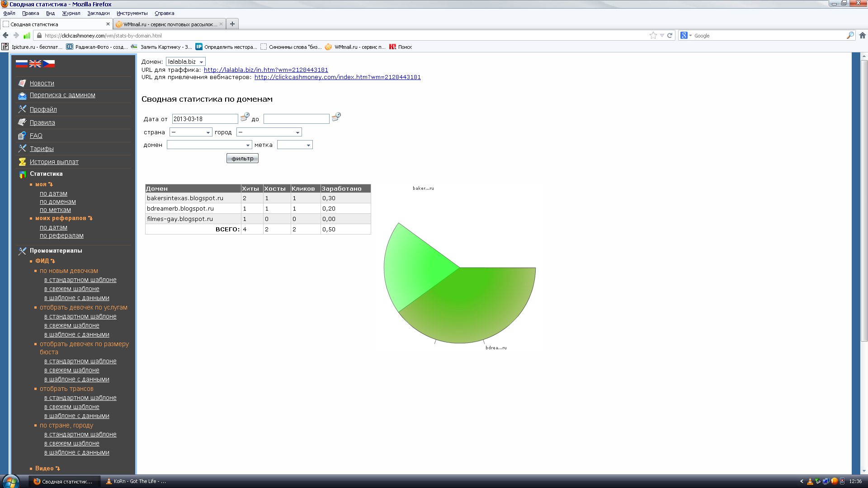Open statistics по доменам link
Screen dimensions: 868x488
click(x=58, y=202)
